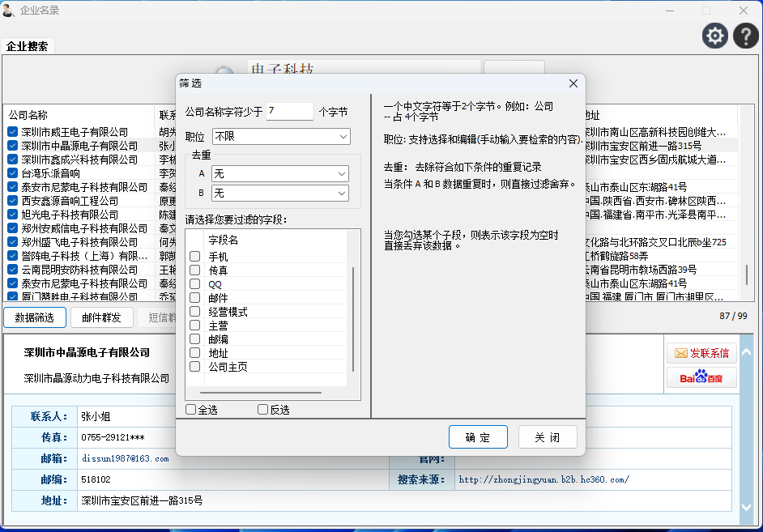This screenshot has height=532, width=763.
Task: Tick the 邮件 field checkbox
Action: tap(195, 298)
